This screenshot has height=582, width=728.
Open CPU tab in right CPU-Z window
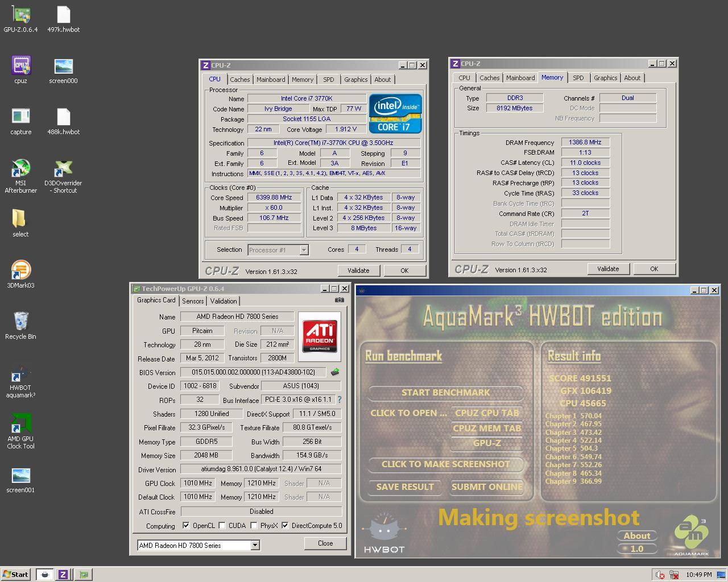pos(464,78)
